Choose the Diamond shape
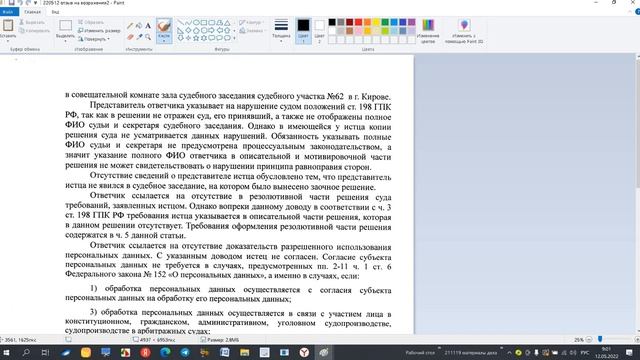 coord(188,30)
